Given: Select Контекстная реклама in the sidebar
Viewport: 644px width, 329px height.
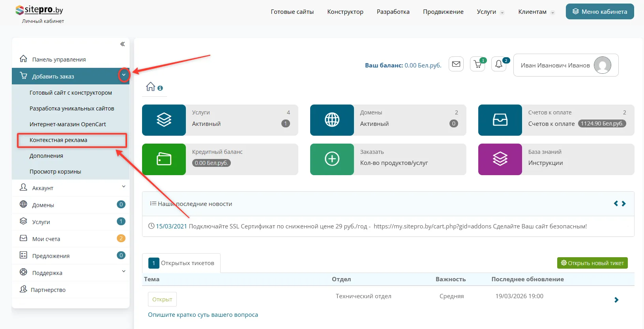Looking at the screenshot, I should 58,140.
